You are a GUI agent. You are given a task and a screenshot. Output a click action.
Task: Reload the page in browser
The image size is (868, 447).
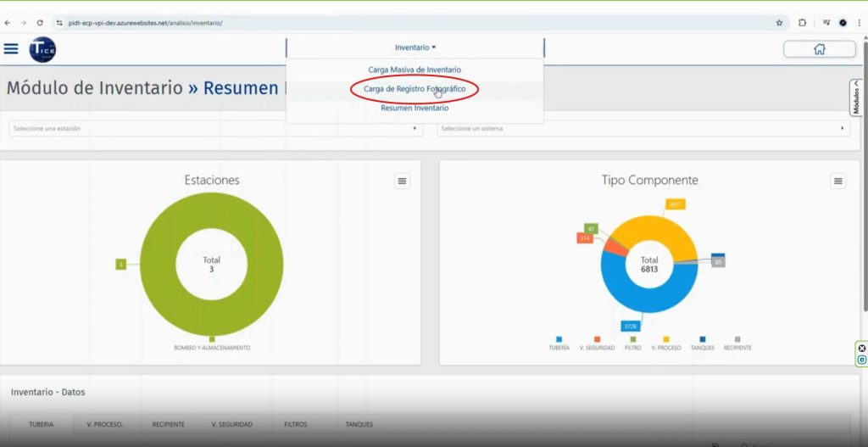tap(40, 23)
